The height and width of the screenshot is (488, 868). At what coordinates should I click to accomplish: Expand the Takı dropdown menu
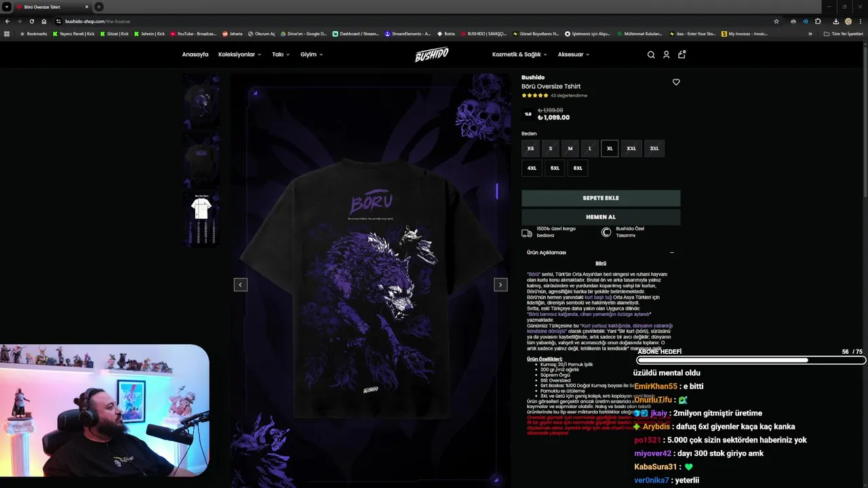[281, 55]
